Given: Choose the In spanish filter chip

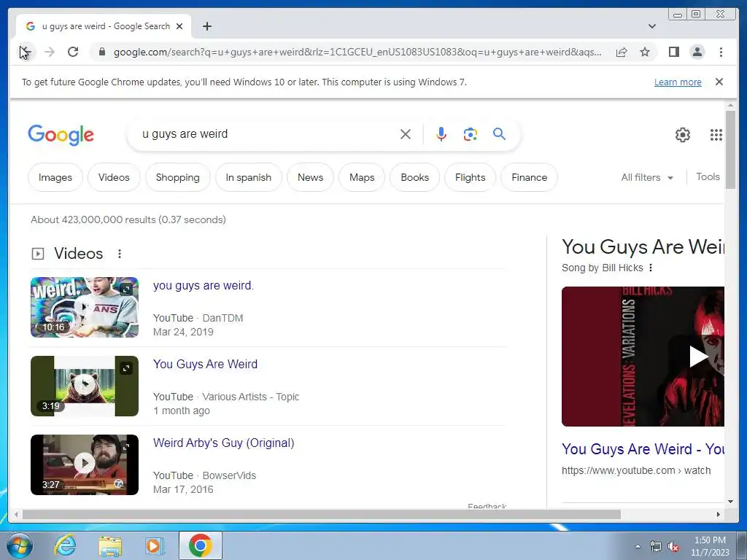Looking at the screenshot, I should coord(249,177).
